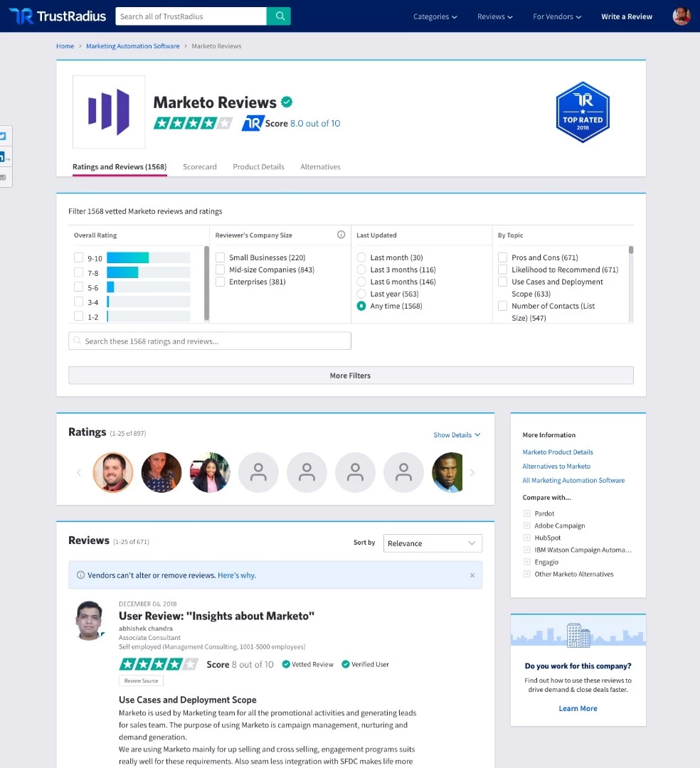
Task: Click the Review Source button
Action: (141, 681)
